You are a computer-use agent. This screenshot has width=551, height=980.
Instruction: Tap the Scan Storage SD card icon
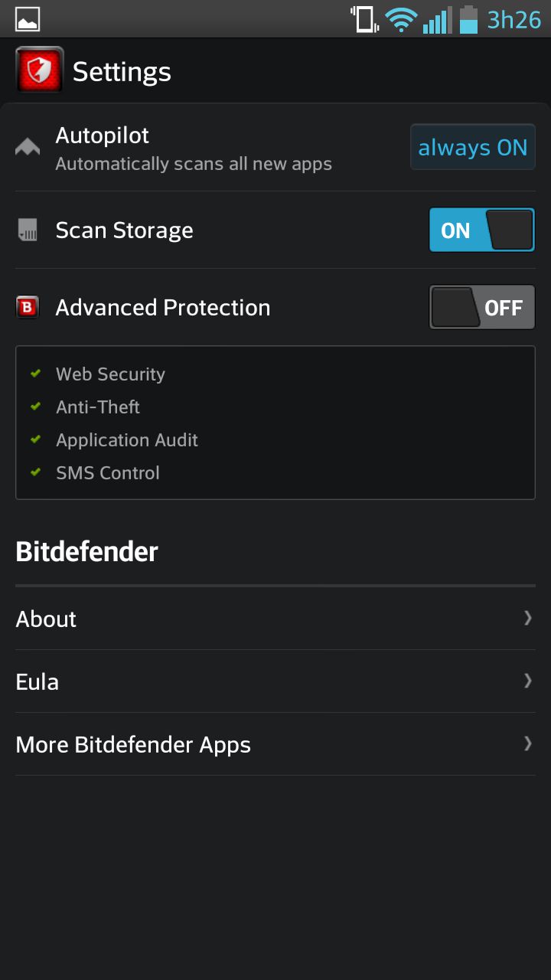pyautogui.click(x=28, y=230)
